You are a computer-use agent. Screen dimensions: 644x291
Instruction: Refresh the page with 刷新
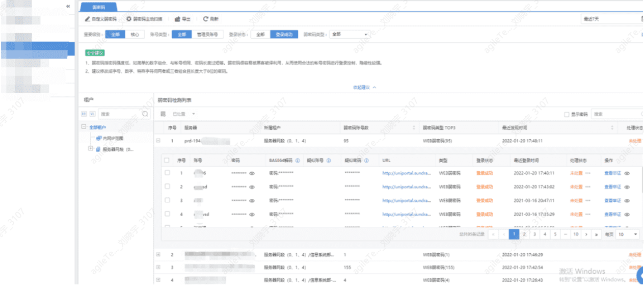coord(211,19)
